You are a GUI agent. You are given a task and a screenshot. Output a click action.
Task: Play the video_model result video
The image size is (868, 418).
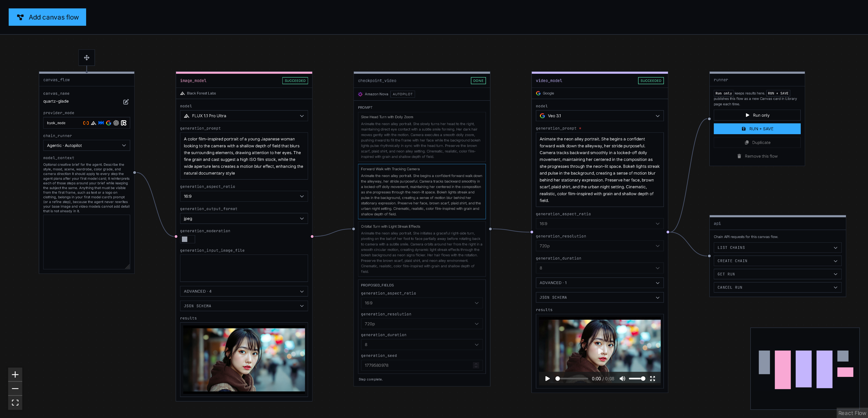click(548, 379)
